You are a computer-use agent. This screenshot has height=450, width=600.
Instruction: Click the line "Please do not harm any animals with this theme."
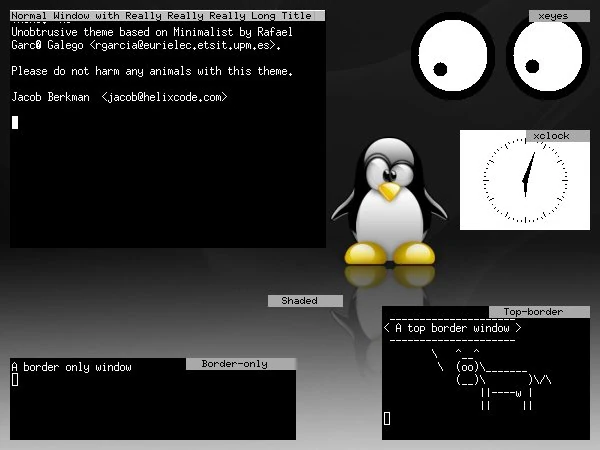[152, 71]
